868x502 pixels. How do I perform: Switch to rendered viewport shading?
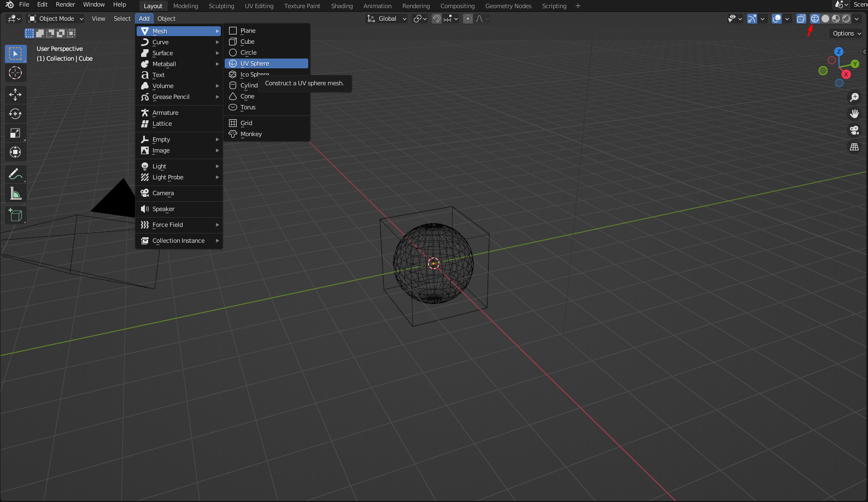click(x=846, y=19)
